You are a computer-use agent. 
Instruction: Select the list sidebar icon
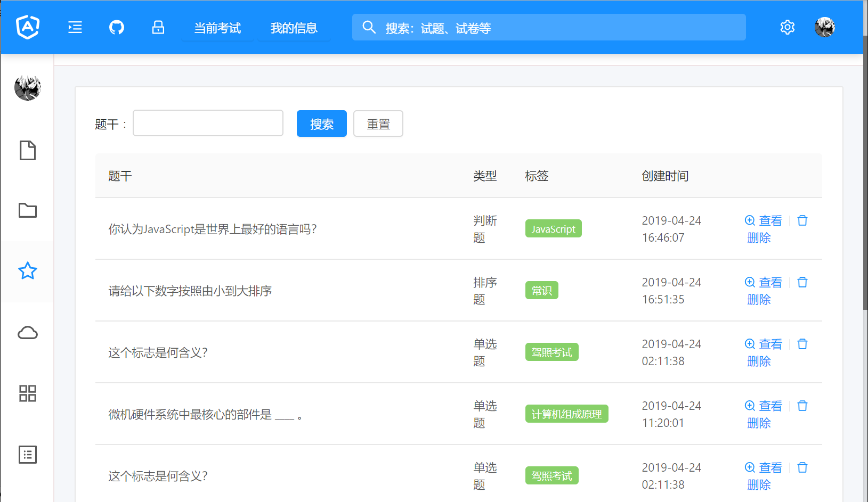pos(28,455)
